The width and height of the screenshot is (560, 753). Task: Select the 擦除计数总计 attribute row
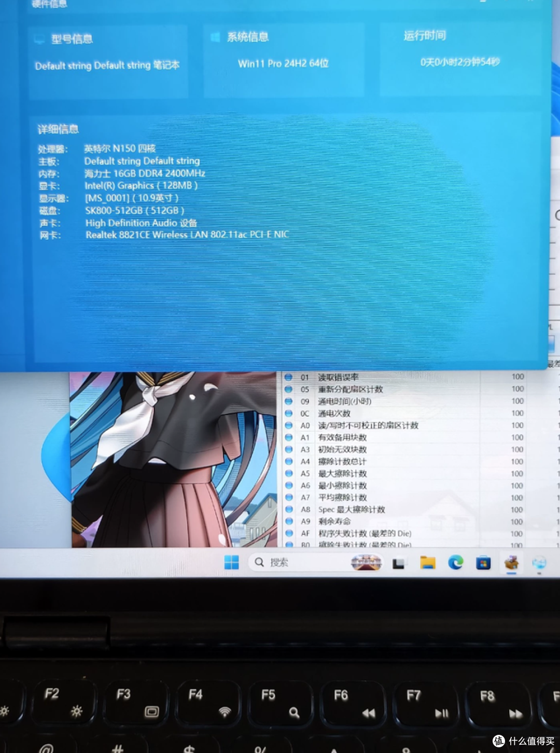pyautogui.click(x=420, y=461)
